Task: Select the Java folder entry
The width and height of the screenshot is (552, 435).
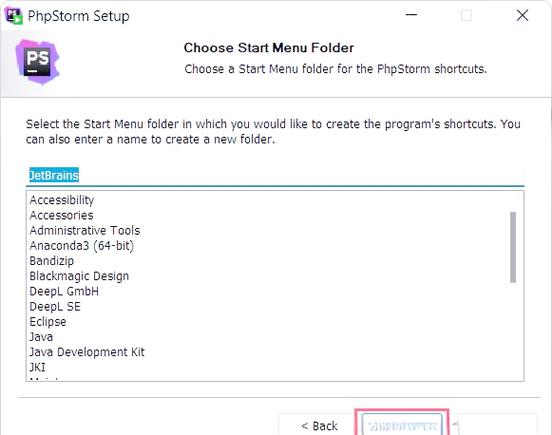Action: [41, 337]
